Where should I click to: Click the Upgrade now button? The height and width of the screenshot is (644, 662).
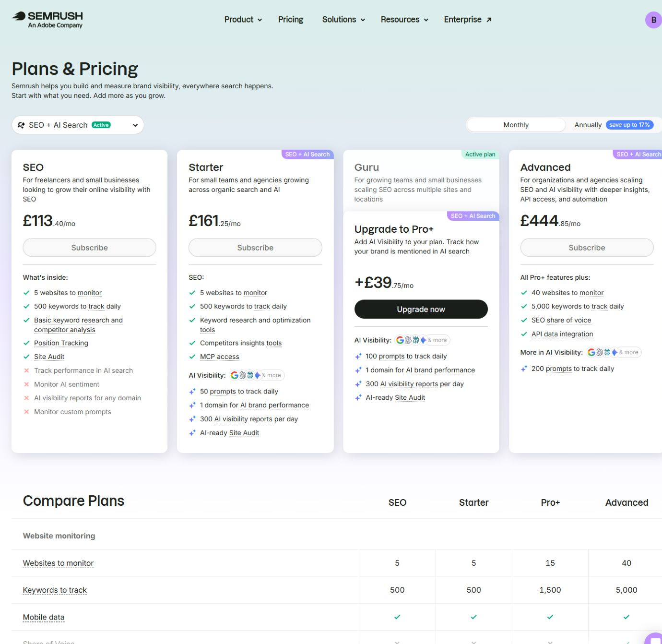tap(421, 309)
